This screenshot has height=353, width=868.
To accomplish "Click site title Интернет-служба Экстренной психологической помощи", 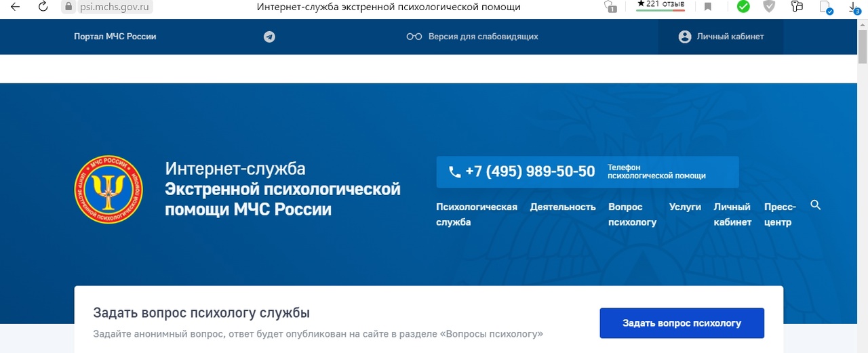I will coord(283,189).
